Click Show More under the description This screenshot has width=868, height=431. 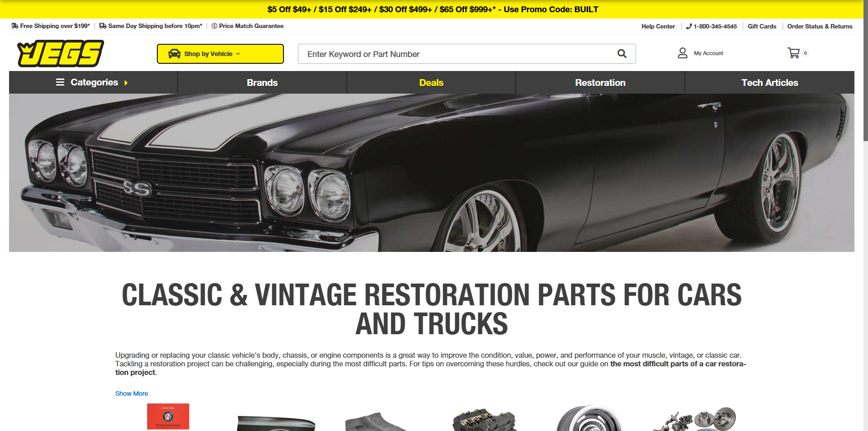[x=132, y=393]
